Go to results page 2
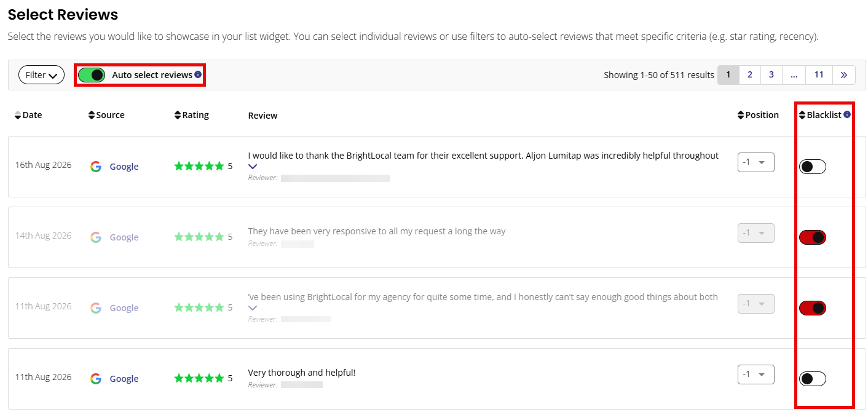The width and height of the screenshot is (868, 412). (750, 75)
